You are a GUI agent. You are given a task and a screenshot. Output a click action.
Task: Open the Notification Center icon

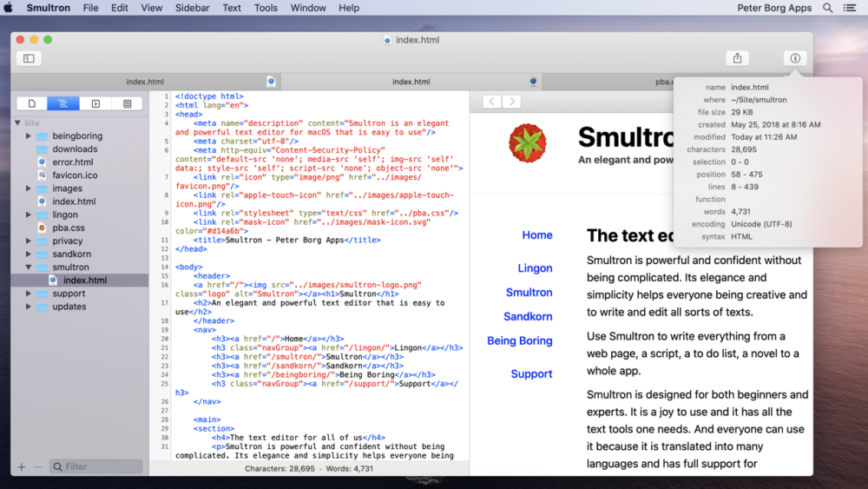(x=850, y=8)
